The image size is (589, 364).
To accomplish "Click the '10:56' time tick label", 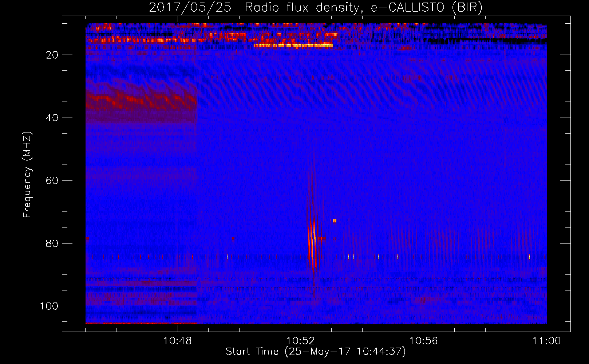I will (424, 341).
